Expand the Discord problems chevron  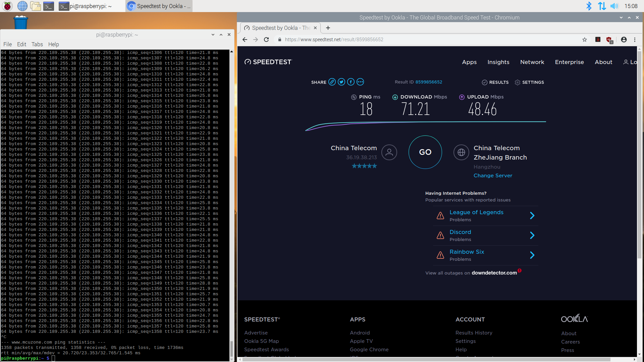[532, 235]
